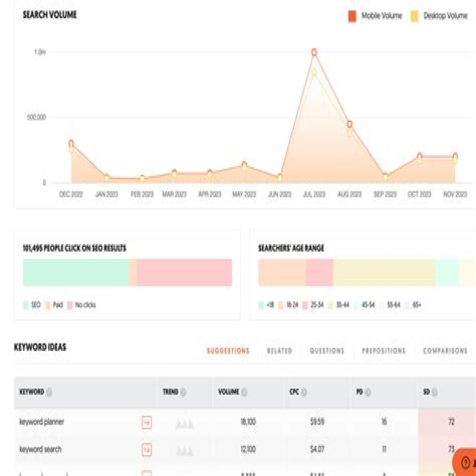
Task: Open the PREPOSITIONS tab
Action: [x=384, y=351]
